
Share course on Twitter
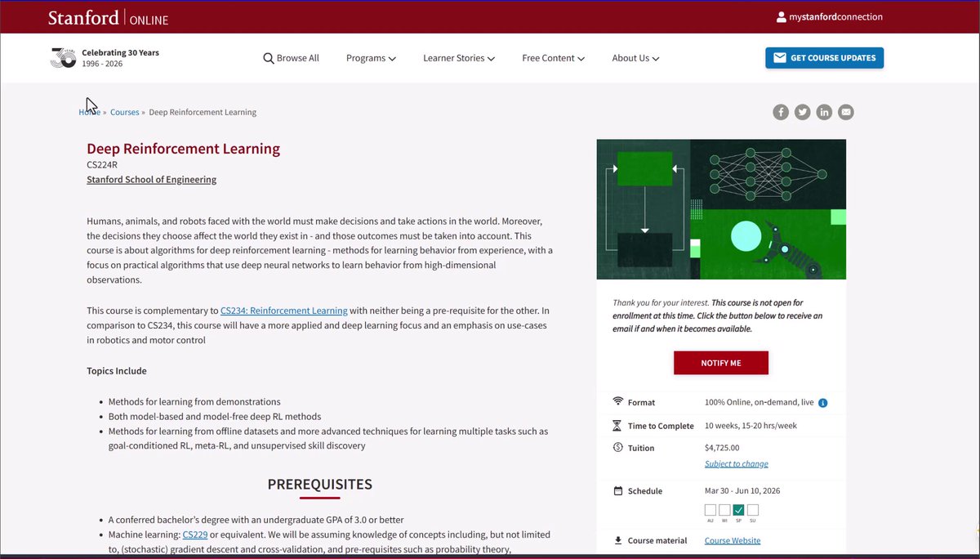coord(803,112)
